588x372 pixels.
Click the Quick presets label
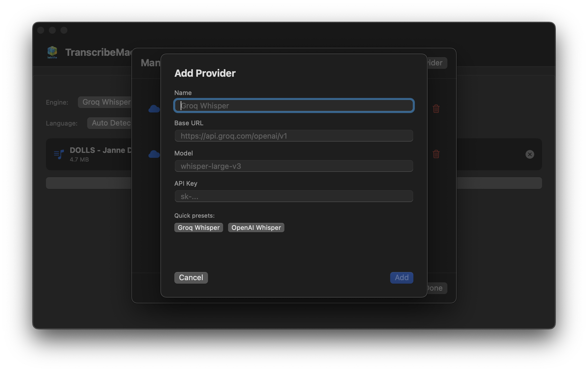(194, 216)
